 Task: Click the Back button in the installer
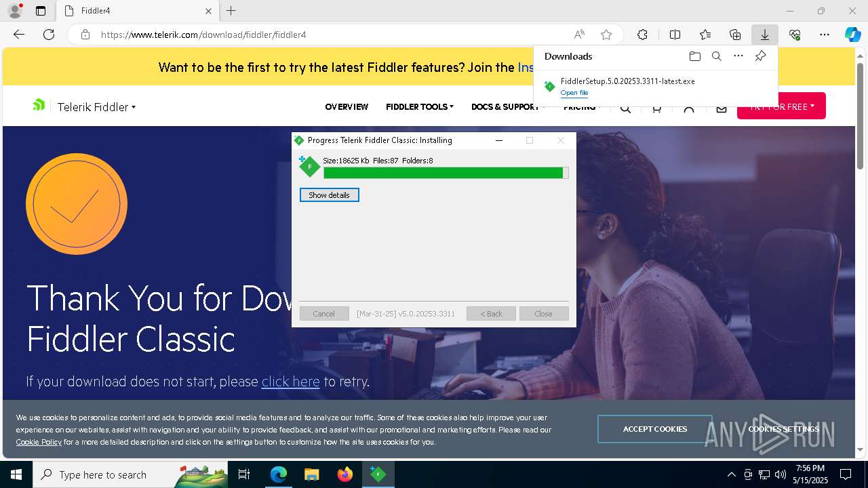pyautogui.click(x=491, y=314)
